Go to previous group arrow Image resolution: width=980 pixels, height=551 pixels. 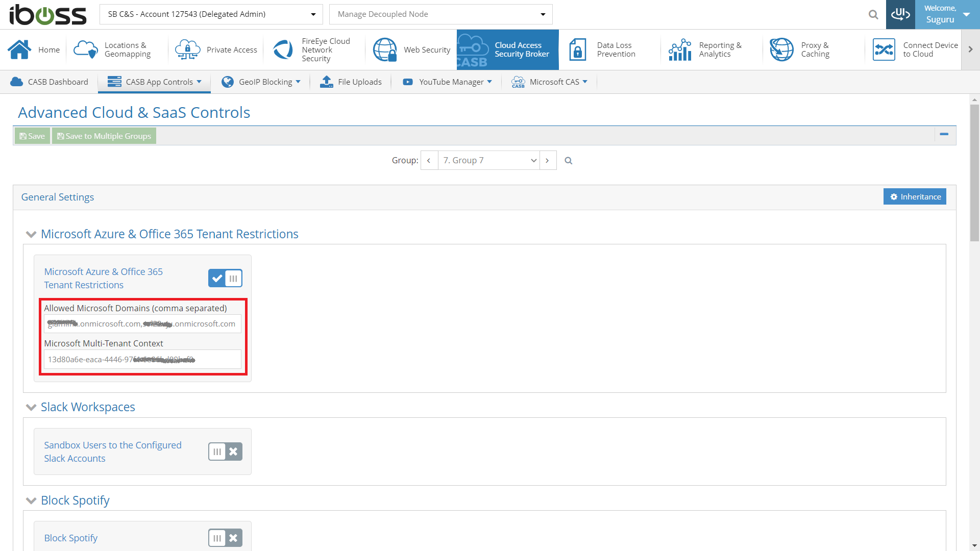coord(429,160)
